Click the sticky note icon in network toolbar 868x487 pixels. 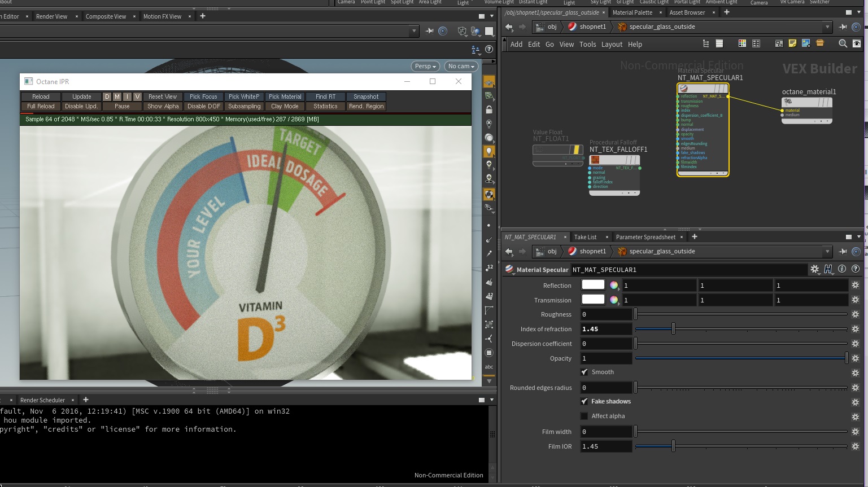pos(792,43)
